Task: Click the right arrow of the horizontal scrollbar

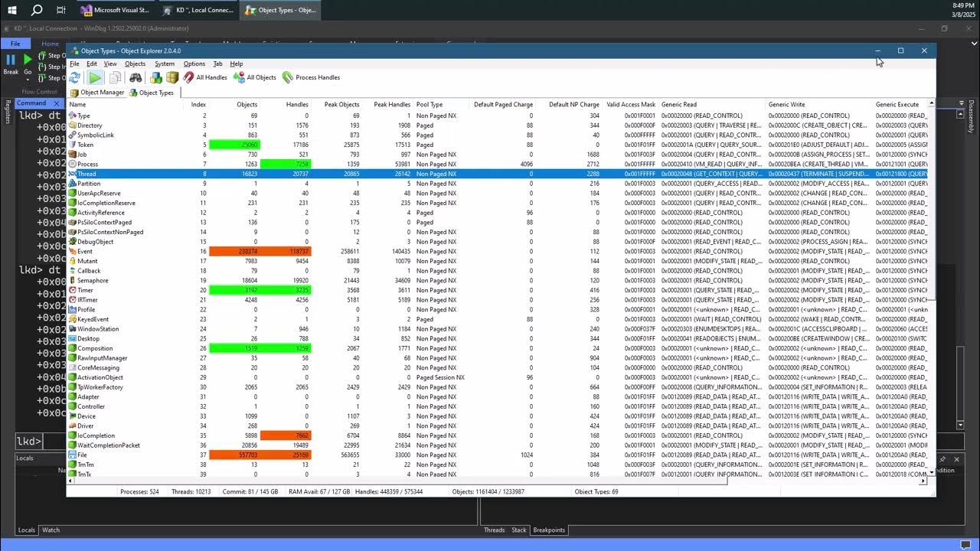Action: coord(923,481)
